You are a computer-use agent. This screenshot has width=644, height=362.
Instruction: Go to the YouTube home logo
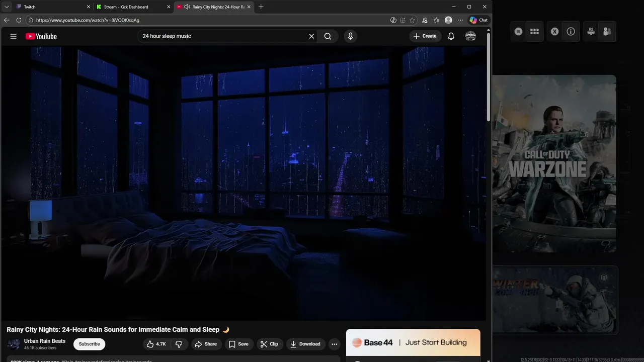(41, 36)
